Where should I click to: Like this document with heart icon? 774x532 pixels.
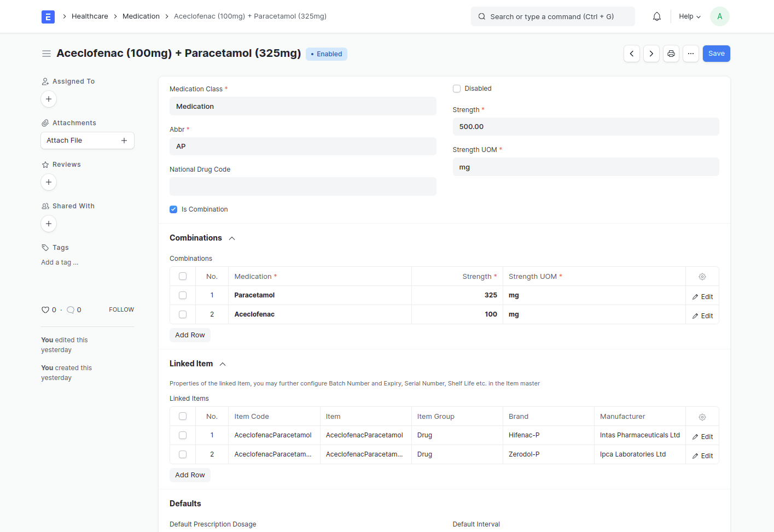(45, 310)
